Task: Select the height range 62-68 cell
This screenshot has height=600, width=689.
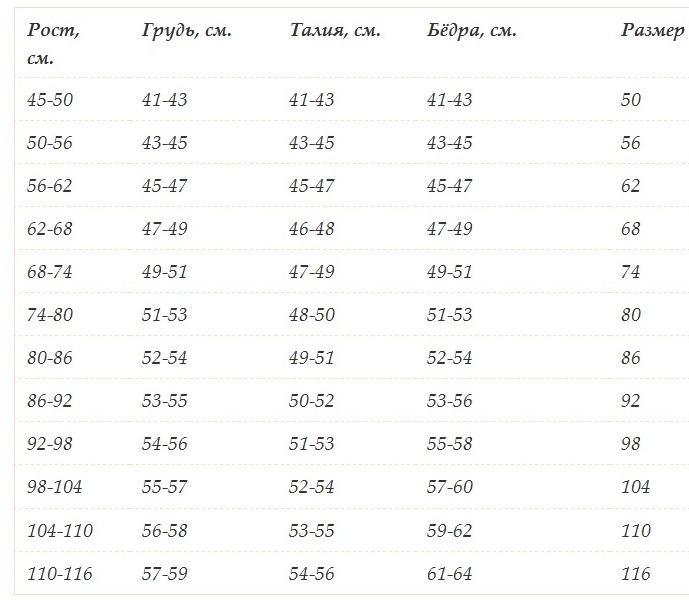Action: point(50,229)
